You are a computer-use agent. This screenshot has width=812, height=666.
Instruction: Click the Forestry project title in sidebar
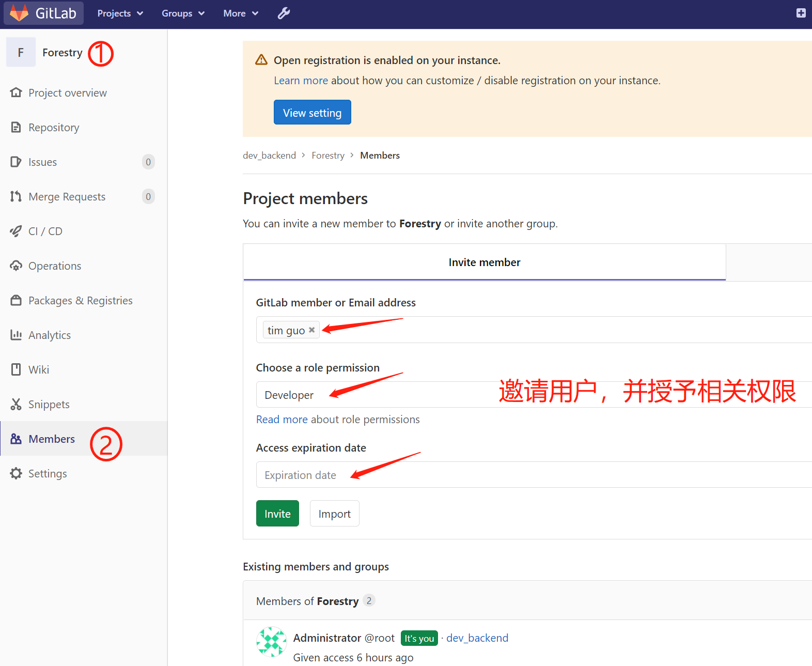click(63, 52)
